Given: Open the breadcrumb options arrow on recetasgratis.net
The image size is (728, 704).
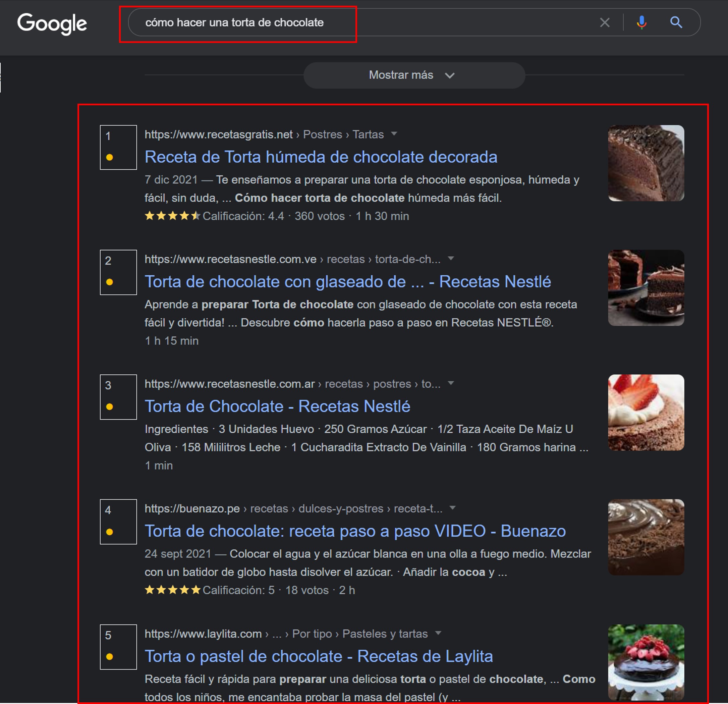Looking at the screenshot, I should click(x=394, y=134).
